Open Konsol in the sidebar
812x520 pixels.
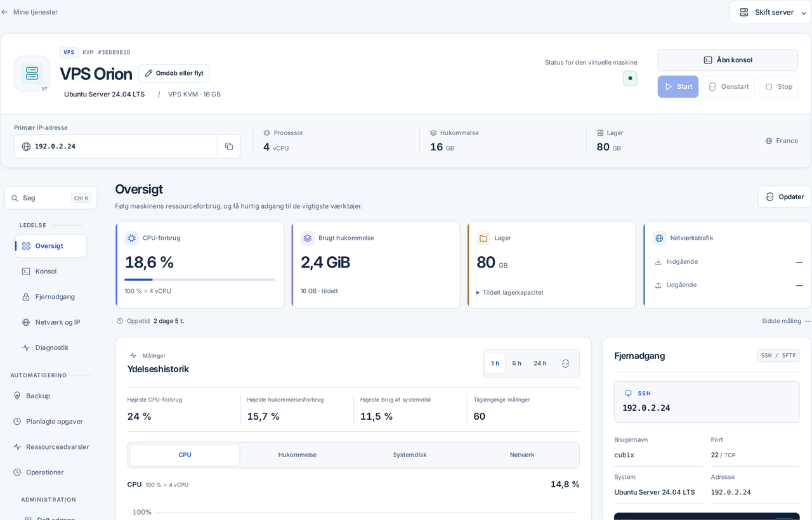[x=51, y=271]
